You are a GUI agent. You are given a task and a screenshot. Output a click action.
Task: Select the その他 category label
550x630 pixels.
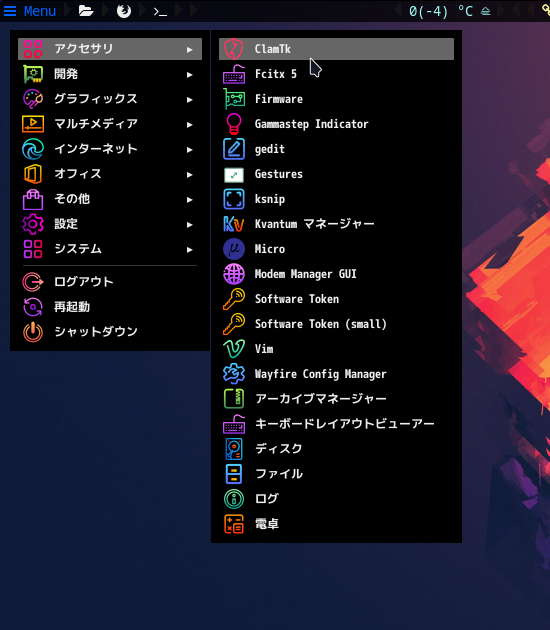click(72, 199)
